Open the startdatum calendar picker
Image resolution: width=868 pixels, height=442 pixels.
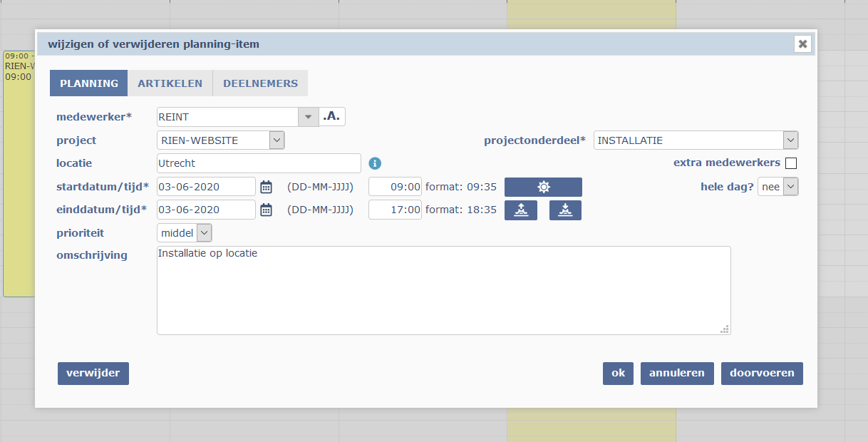[x=266, y=187]
